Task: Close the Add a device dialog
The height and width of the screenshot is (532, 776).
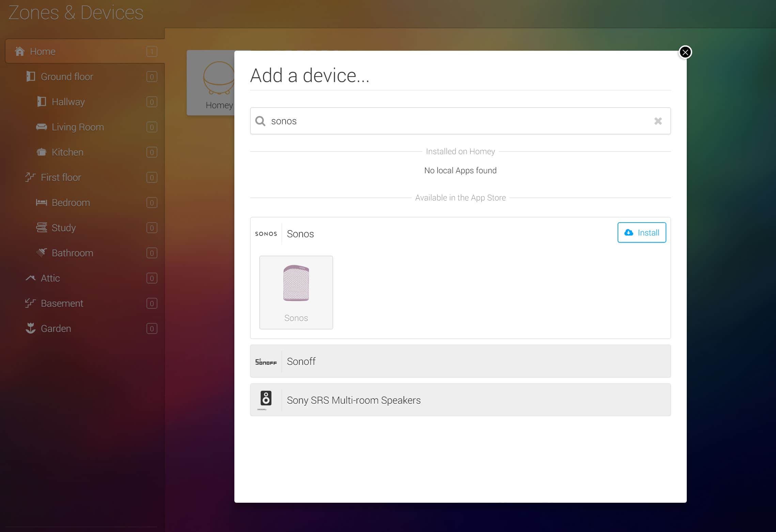Action: [685, 52]
